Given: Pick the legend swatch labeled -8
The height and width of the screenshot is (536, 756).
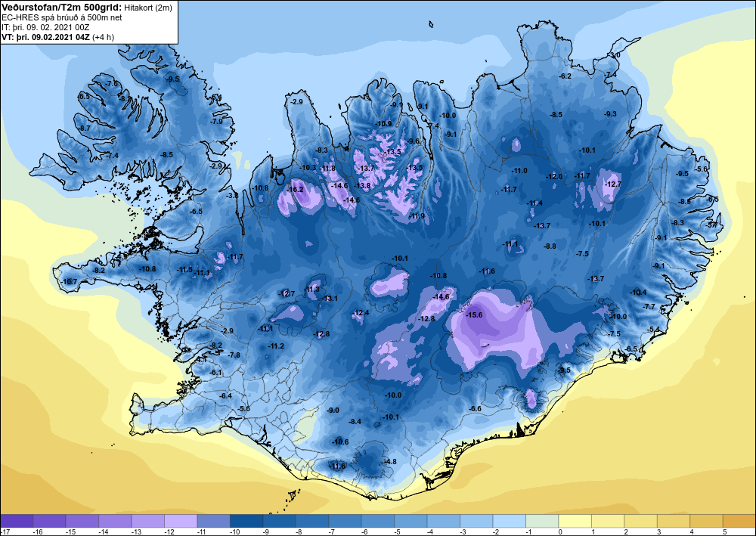Looking at the screenshot, I should 312,521.
